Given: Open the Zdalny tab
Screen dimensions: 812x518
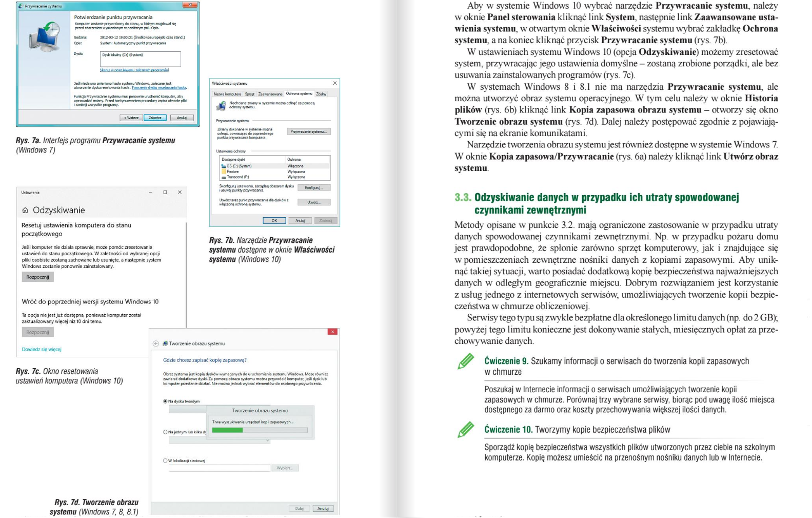Looking at the screenshot, I should click(x=321, y=94).
